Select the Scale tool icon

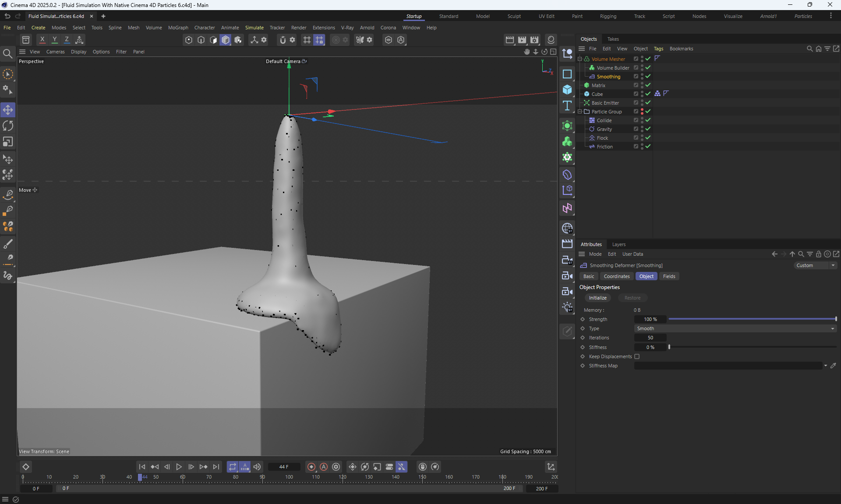[8, 142]
